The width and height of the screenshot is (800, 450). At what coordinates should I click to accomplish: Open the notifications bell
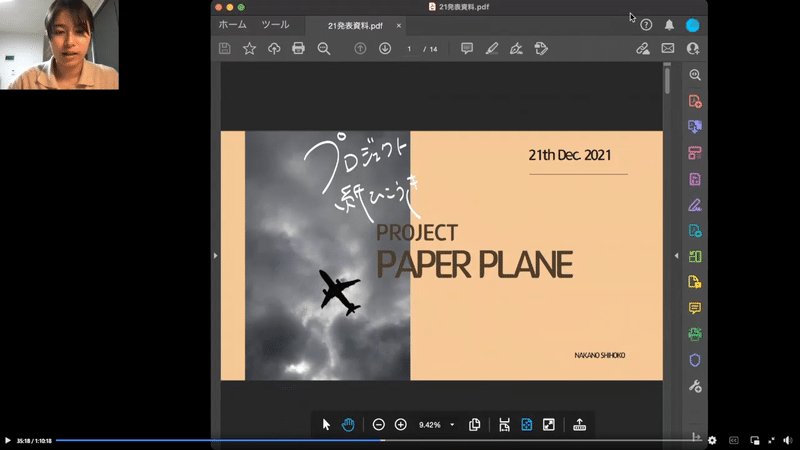click(669, 25)
